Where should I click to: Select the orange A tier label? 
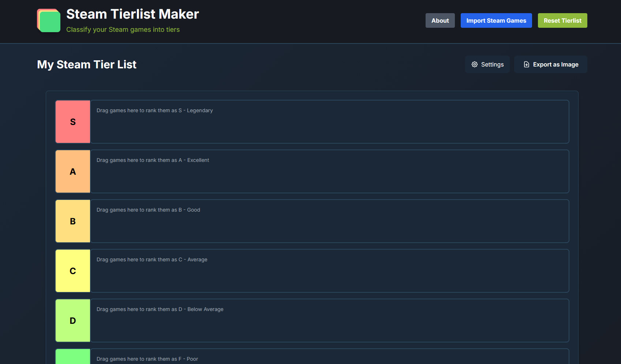pyautogui.click(x=73, y=171)
